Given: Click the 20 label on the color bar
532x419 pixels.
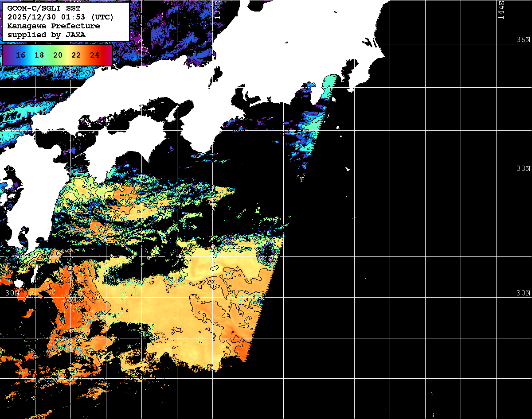Looking at the screenshot, I should click(x=58, y=55).
